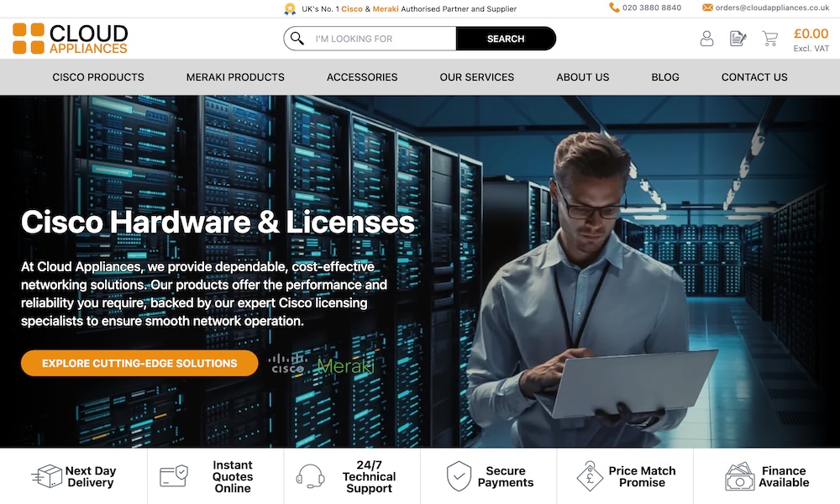This screenshot has width=840, height=504.
Task: Click the 24/7 Technical Support text
Action: point(369,476)
